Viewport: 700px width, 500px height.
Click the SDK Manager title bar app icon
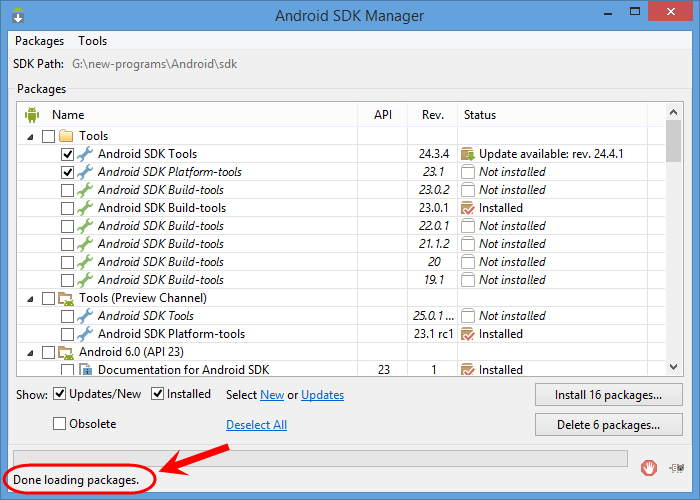pyautogui.click(x=18, y=14)
